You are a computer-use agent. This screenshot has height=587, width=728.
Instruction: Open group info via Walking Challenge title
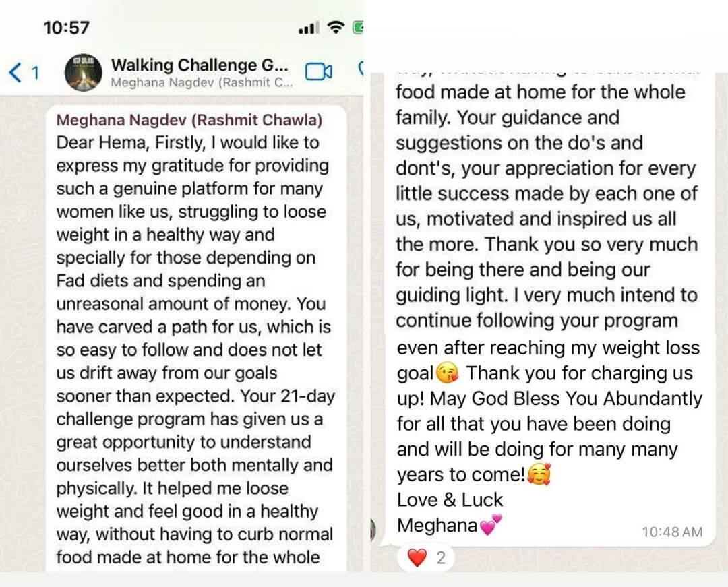[x=200, y=65]
